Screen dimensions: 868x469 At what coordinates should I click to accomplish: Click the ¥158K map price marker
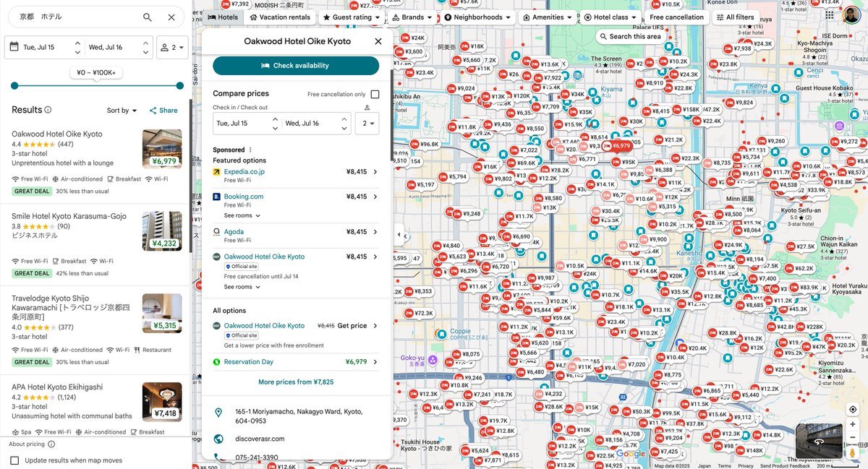point(686,110)
